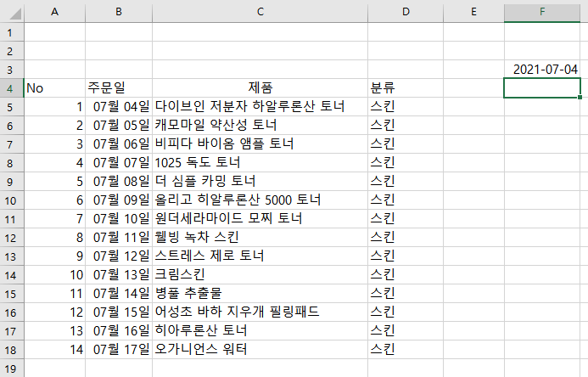The width and height of the screenshot is (588, 377).
Task: Click cell F3 containing 2021-07-04
Action: pos(542,70)
